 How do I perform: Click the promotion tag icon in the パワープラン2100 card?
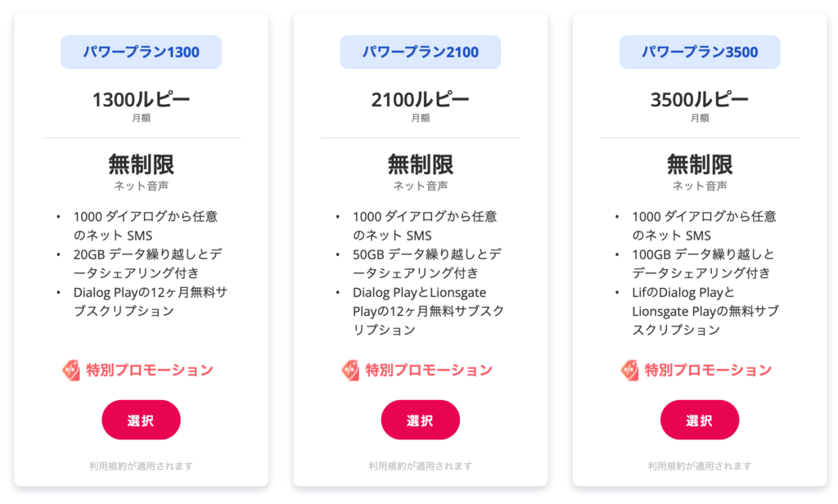[x=350, y=370]
